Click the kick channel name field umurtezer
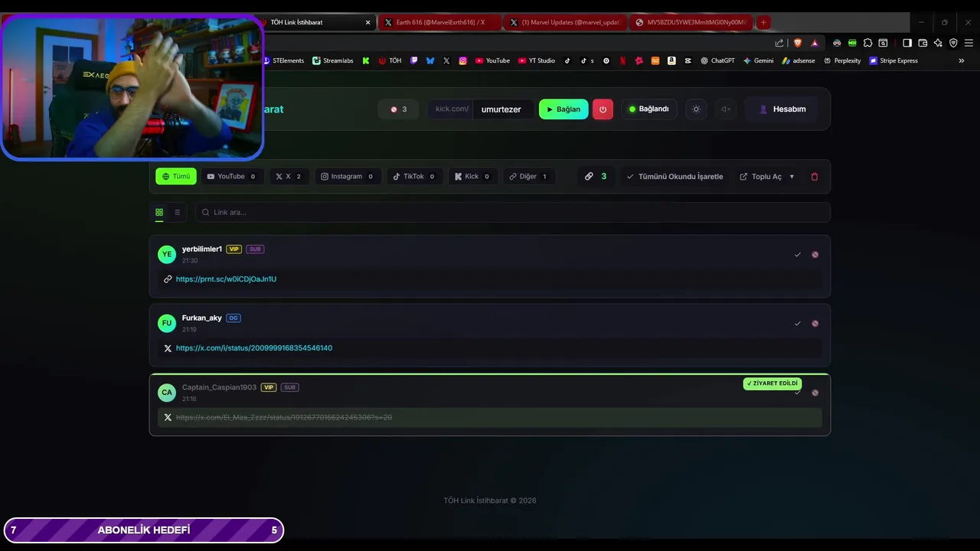The width and height of the screenshot is (980, 551). pyautogui.click(x=501, y=109)
